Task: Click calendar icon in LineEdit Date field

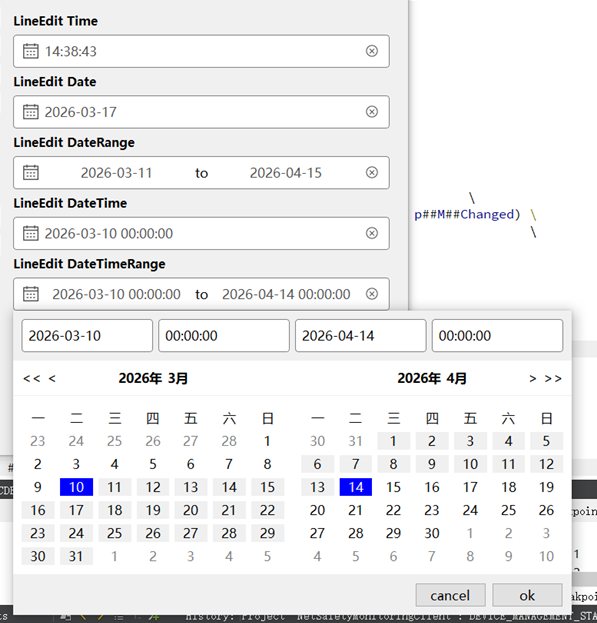Action: pos(31,112)
